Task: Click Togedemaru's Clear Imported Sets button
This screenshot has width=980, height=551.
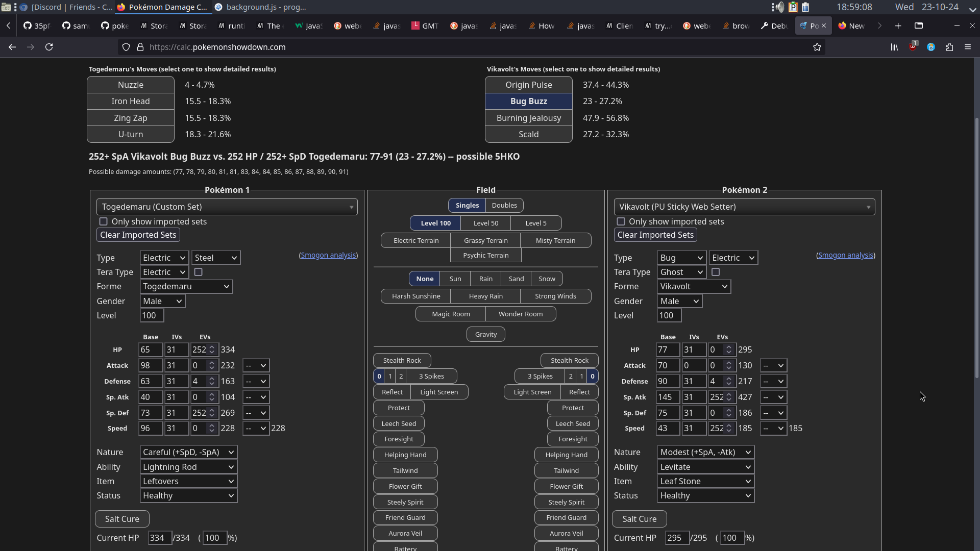Action: point(138,235)
